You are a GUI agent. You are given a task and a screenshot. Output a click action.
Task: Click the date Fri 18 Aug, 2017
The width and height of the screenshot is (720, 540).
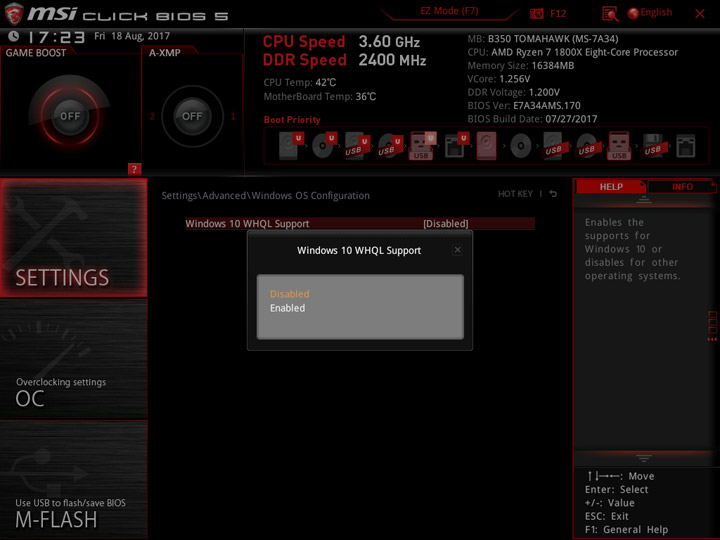tap(132, 36)
